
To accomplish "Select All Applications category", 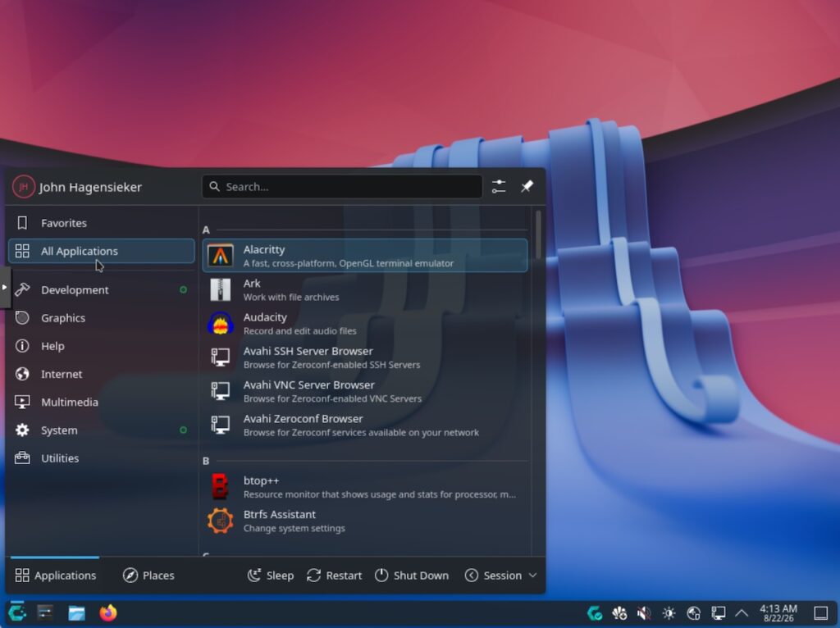I will [101, 251].
